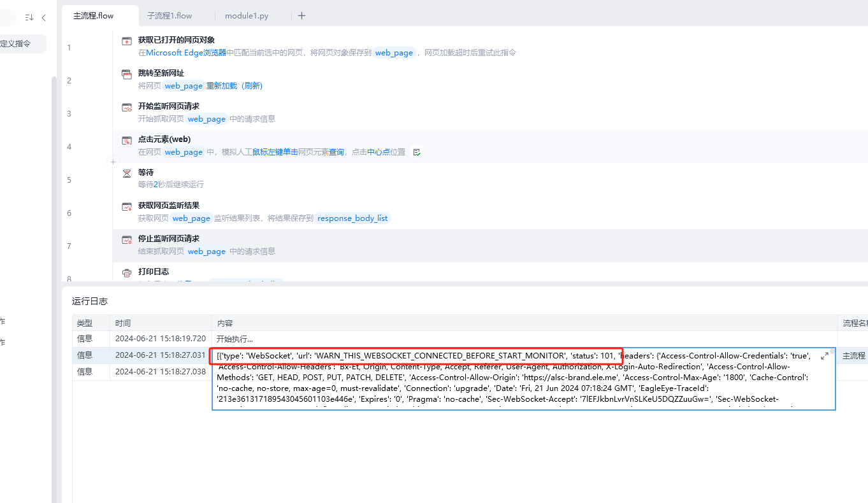Click the Microsoft Edge浏览器 parameter link
Viewport: 868px width, 503px height.
(x=186, y=53)
